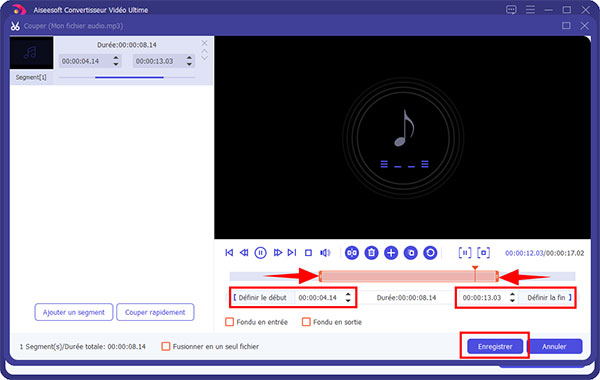The width and height of the screenshot is (600, 380).
Task: Click the bracketed stop icon
Action: (x=483, y=253)
